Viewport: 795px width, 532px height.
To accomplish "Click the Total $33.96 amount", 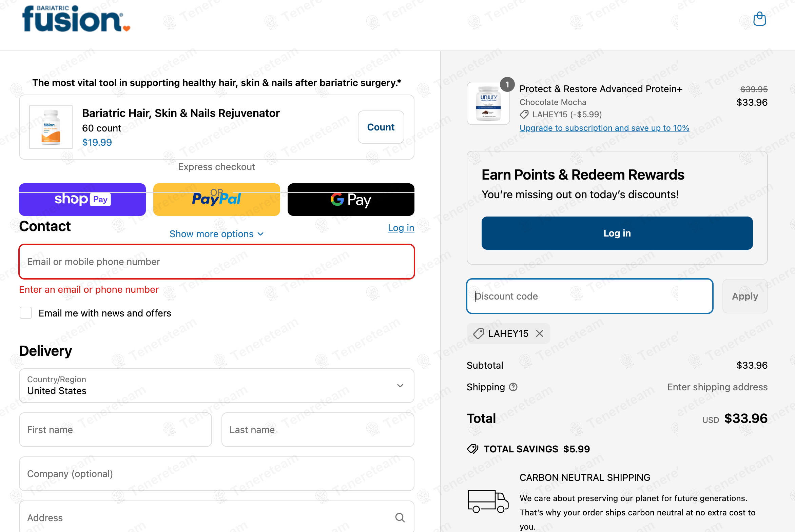I will coord(746,418).
